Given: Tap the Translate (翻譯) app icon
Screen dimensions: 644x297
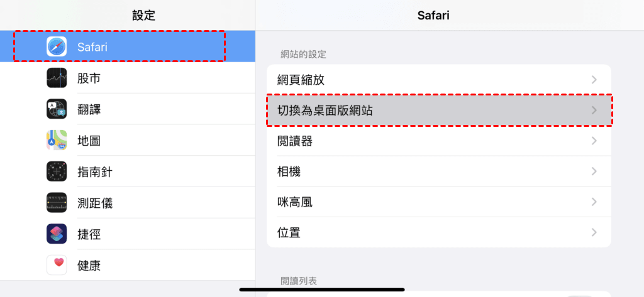Looking at the screenshot, I should 57,109.
